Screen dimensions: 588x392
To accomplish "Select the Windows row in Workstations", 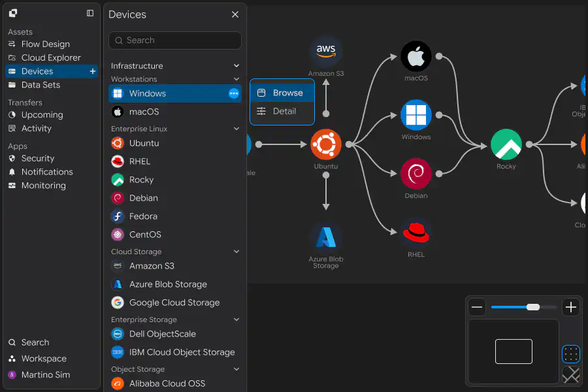I will 174,93.
